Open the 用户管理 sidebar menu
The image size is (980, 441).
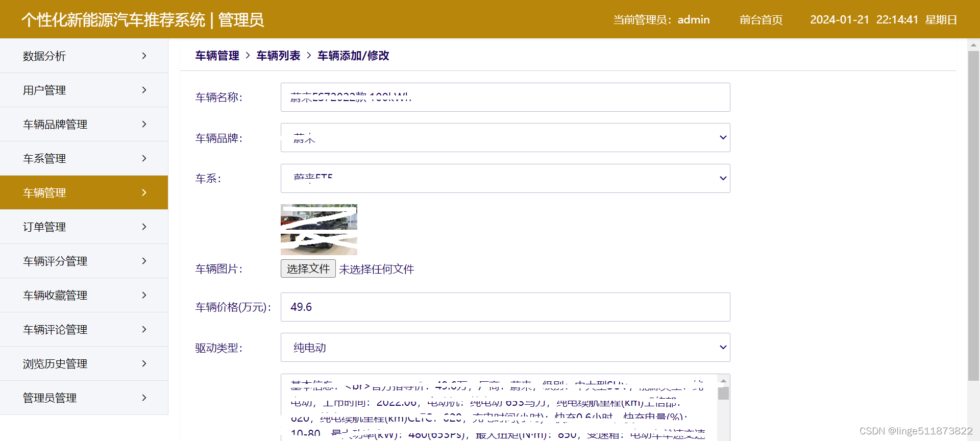[84, 90]
